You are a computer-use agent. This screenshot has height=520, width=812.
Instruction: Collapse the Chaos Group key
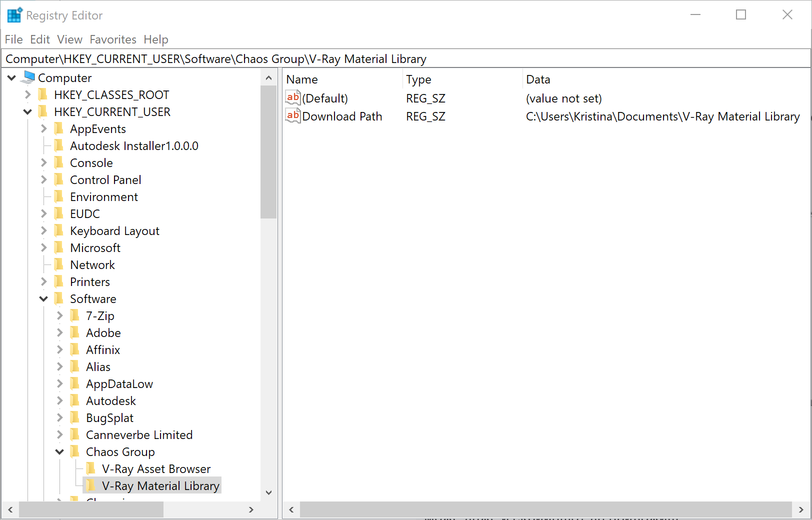(x=59, y=452)
